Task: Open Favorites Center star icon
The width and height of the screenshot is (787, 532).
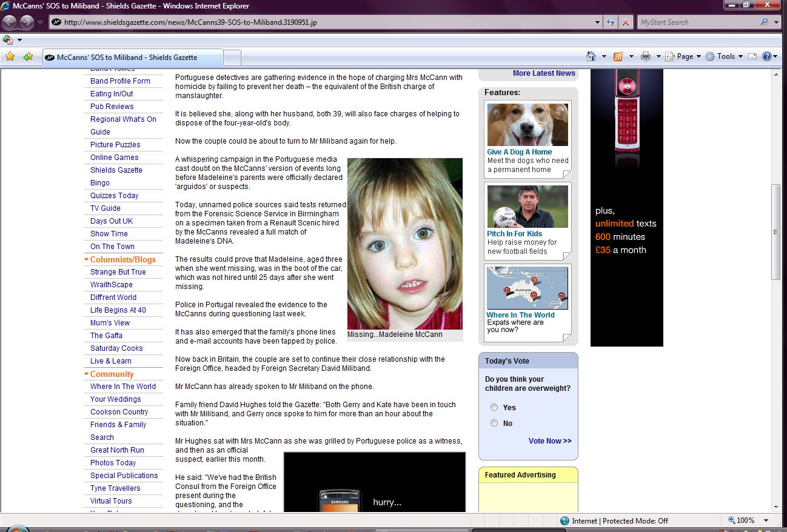Action: tap(10, 57)
